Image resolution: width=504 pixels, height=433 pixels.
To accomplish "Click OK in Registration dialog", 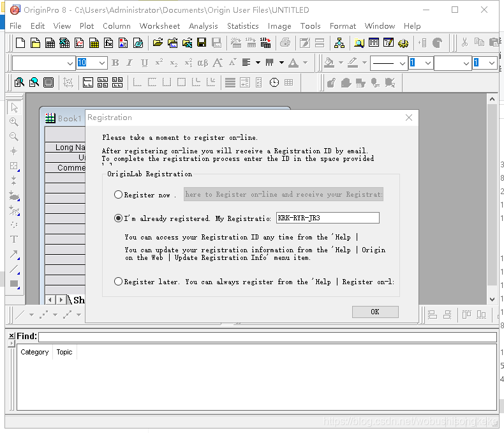I will click(x=375, y=312).
